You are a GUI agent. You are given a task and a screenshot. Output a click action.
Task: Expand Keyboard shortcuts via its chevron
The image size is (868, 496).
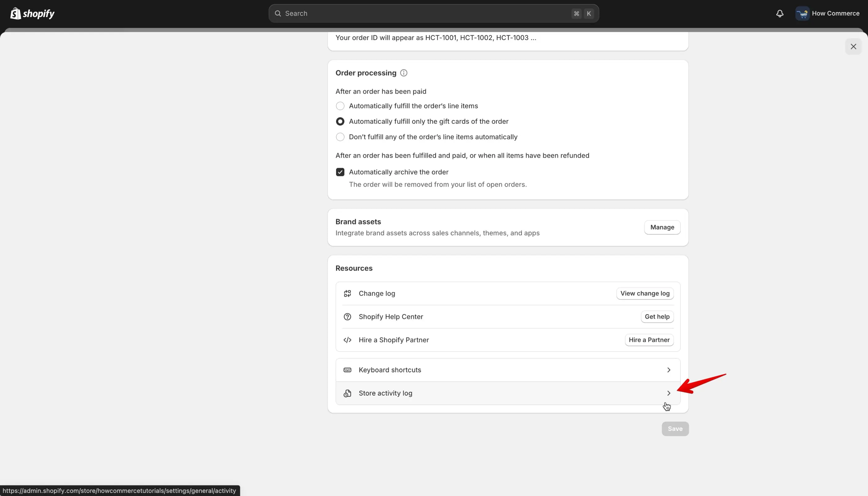pos(668,370)
